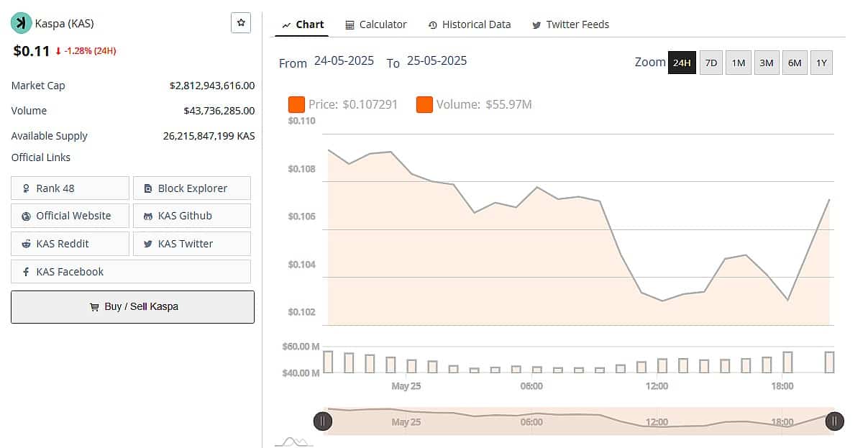Viewport: 868px width, 448px height.
Task: Go to KAS Reddit
Action: (70, 244)
